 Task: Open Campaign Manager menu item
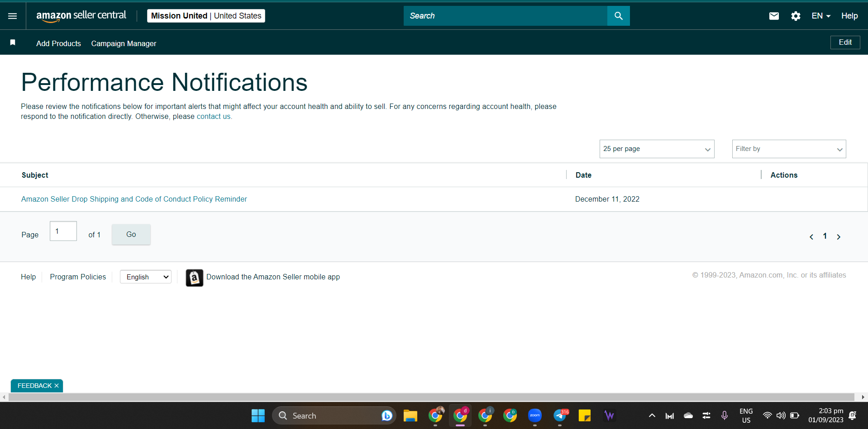[124, 44]
